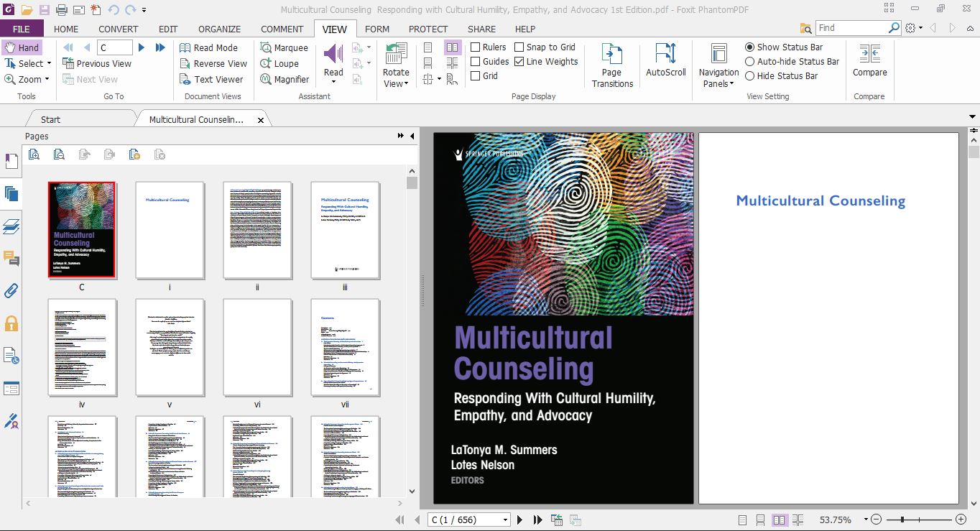The height and width of the screenshot is (531, 980).
Task: Activate the Marquee zoom tool
Action: [284, 47]
